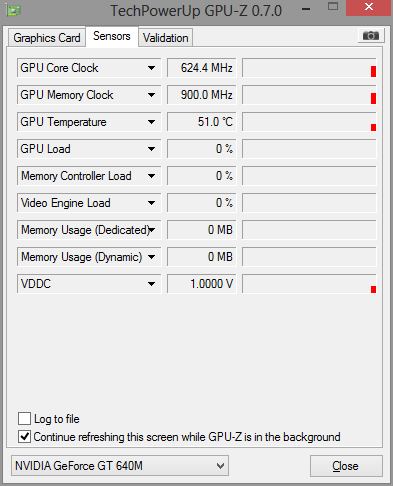Close window with red X button

click(368, 7)
